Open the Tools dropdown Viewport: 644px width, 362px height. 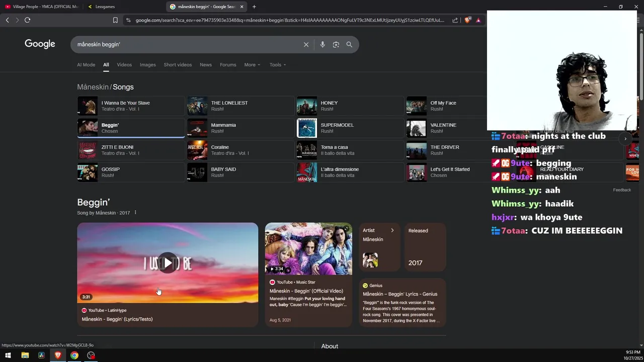point(277,65)
